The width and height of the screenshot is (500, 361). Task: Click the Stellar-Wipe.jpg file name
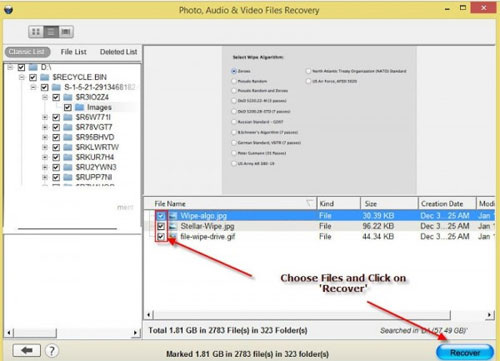207,226
